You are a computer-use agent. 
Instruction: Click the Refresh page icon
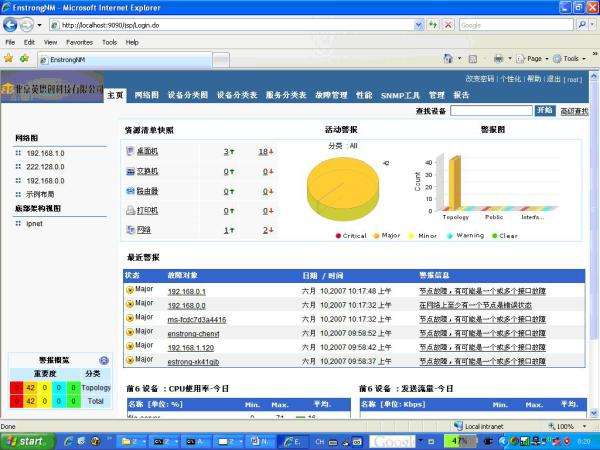point(433,25)
